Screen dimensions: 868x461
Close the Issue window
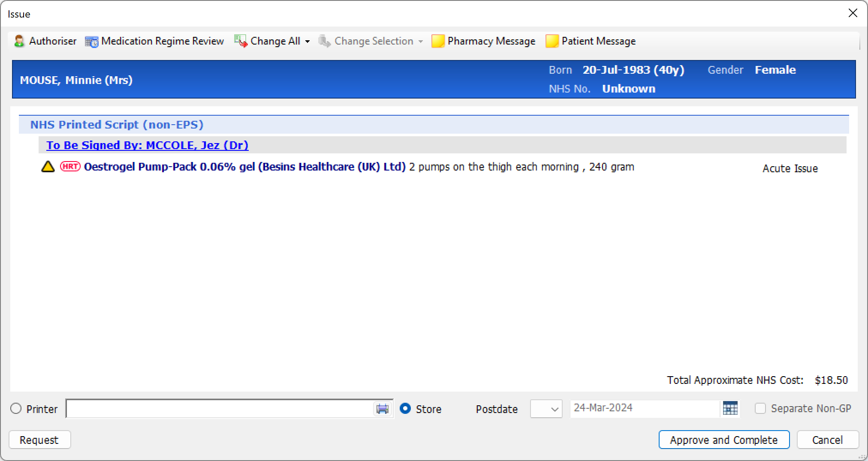853,13
